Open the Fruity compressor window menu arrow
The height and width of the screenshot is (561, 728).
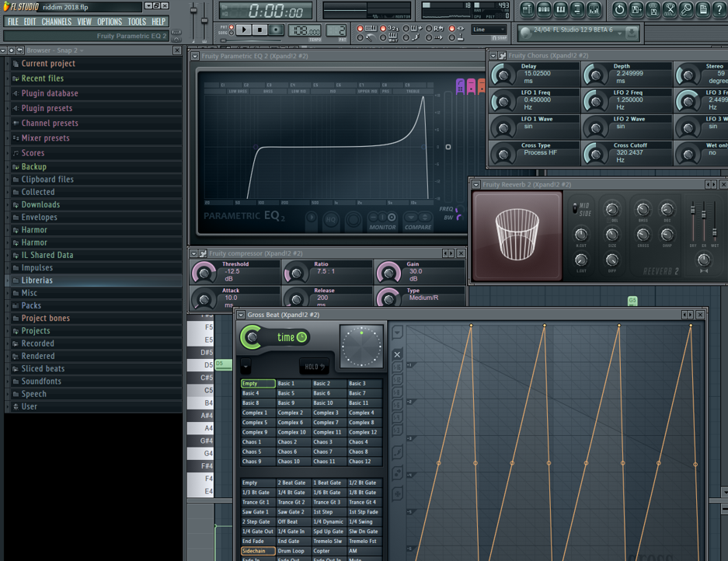tap(193, 253)
